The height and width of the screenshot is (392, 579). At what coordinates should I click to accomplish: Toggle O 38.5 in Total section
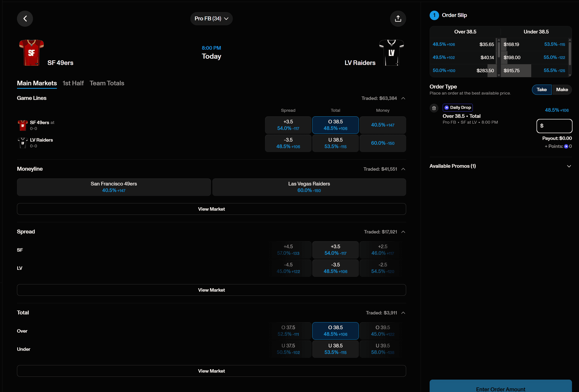pyautogui.click(x=336, y=331)
